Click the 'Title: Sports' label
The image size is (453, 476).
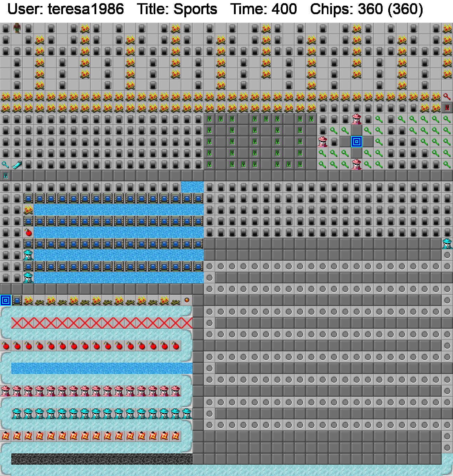[x=177, y=9]
